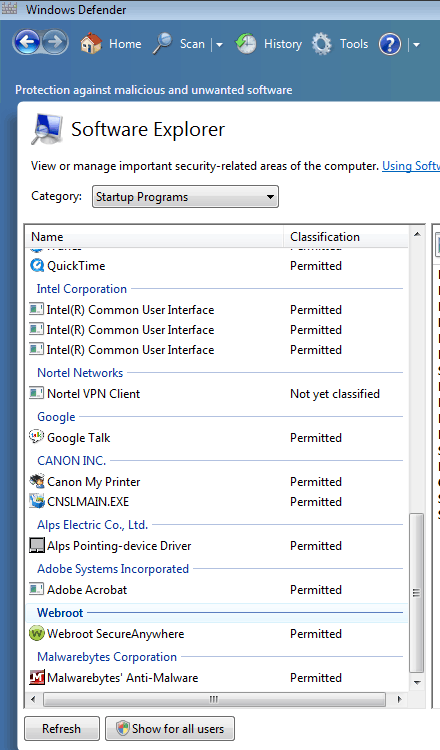Click the Home toolbar label

click(x=125, y=44)
